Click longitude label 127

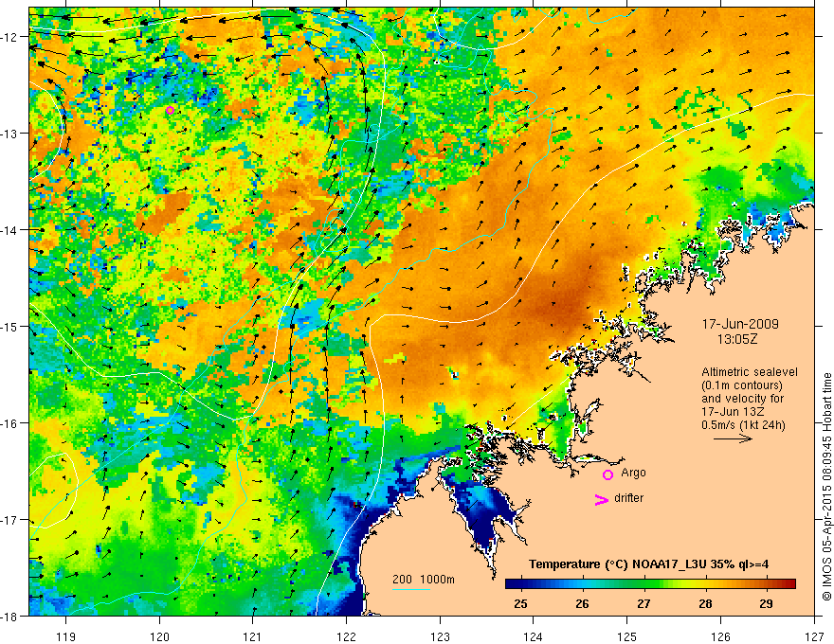pyautogui.click(x=814, y=636)
